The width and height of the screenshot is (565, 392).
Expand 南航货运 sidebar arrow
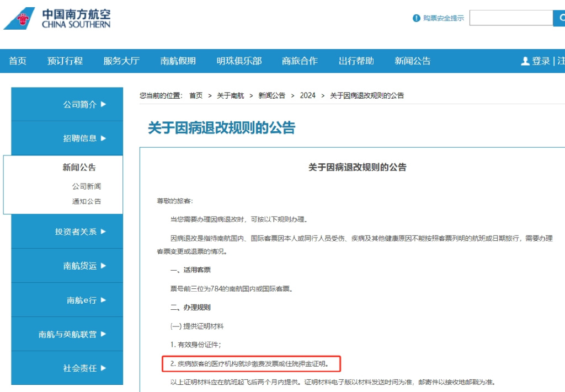(x=103, y=266)
